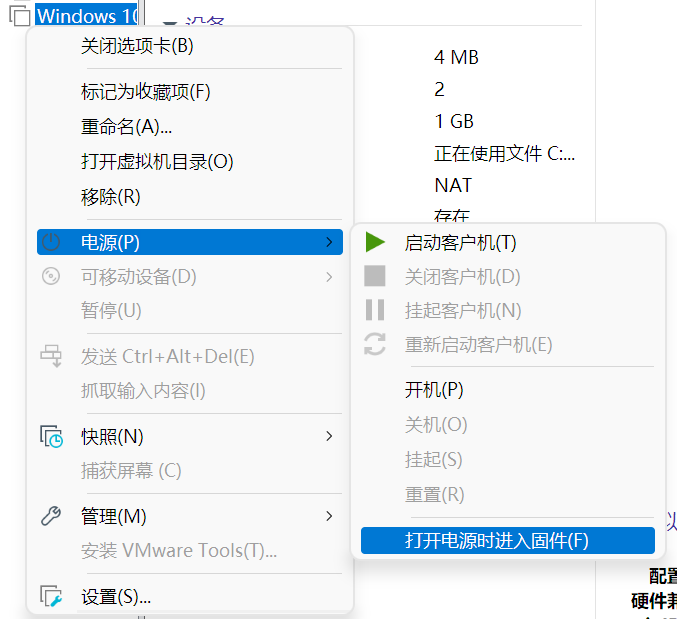Click the pause bars icon for 挂起客户机

coord(375,310)
